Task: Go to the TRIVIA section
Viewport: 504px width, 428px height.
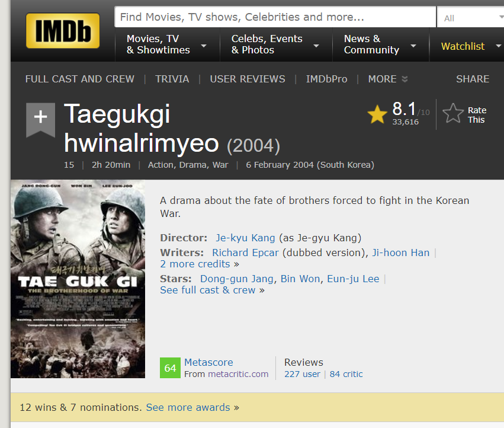Action: 172,79
